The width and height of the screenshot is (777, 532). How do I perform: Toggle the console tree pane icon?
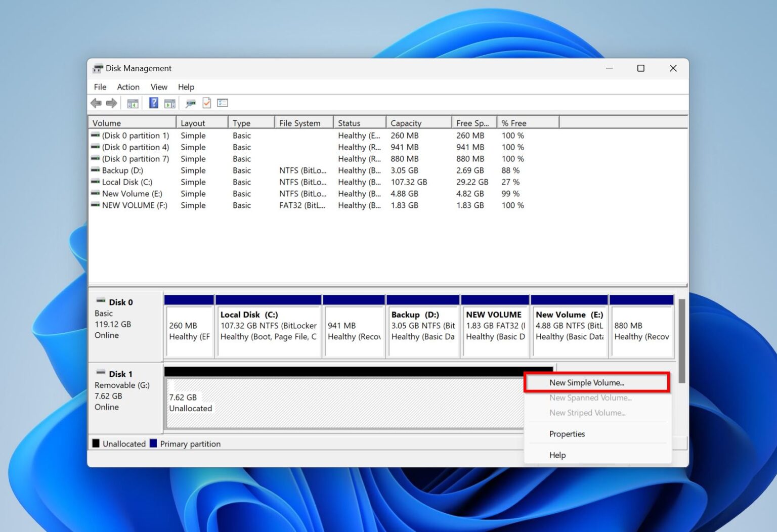click(x=133, y=103)
